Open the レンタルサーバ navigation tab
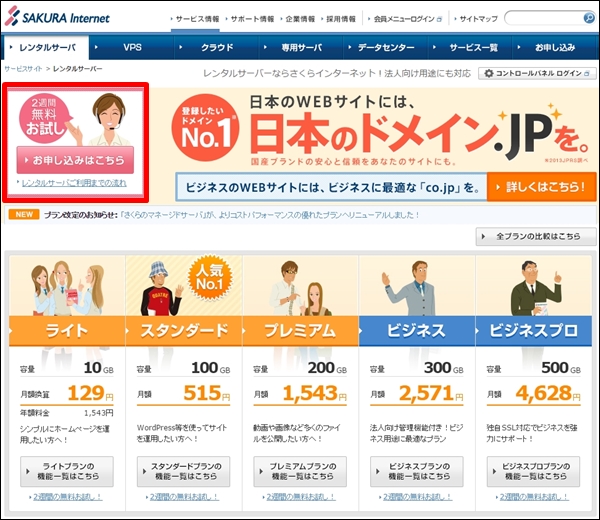The image size is (600, 520). click(46, 47)
